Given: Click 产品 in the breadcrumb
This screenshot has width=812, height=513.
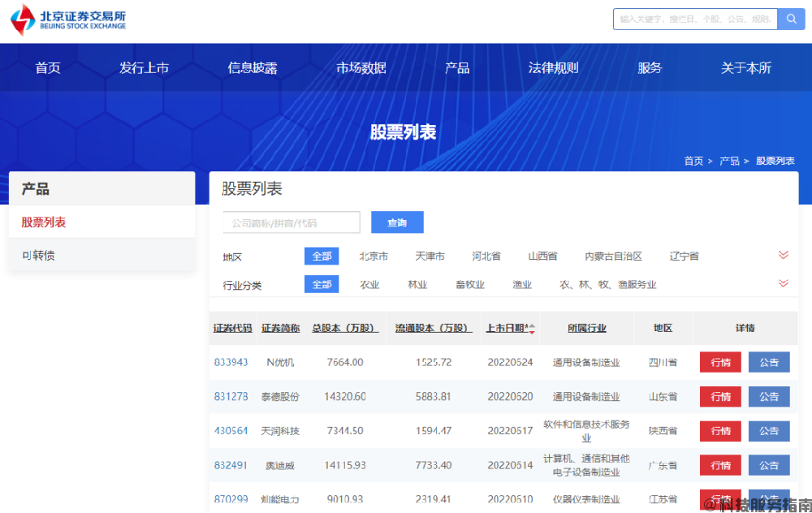Looking at the screenshot, I should click(x=729, y=161).
